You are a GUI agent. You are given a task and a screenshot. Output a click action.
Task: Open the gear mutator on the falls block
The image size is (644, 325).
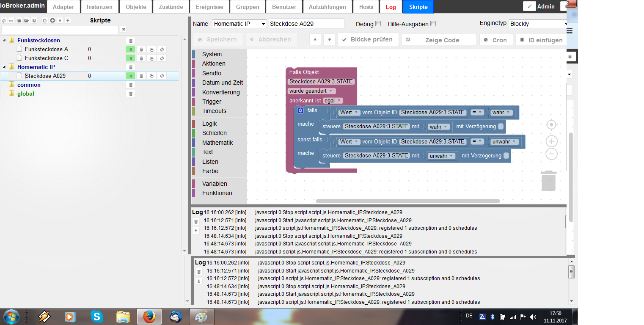click(300, 110)
